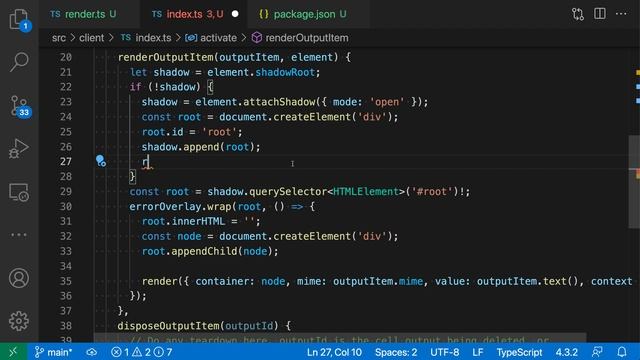Click renderOutputItem breadcrumb symbol

point(300,38)
